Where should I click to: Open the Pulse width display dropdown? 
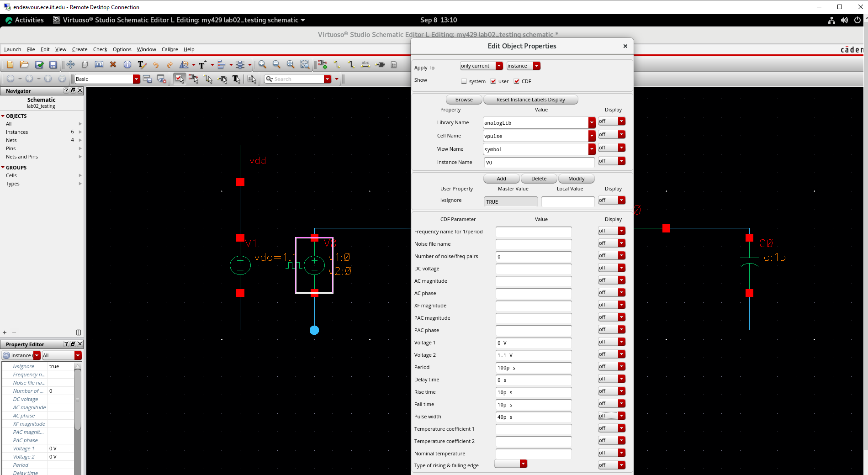point(612,416)
